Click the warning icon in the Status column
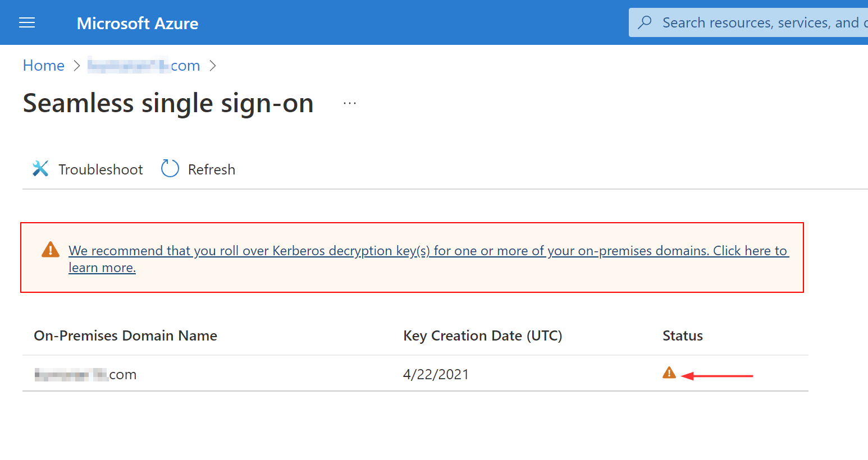Viewport: 868px width, 460px height. [x=669, y=372]
